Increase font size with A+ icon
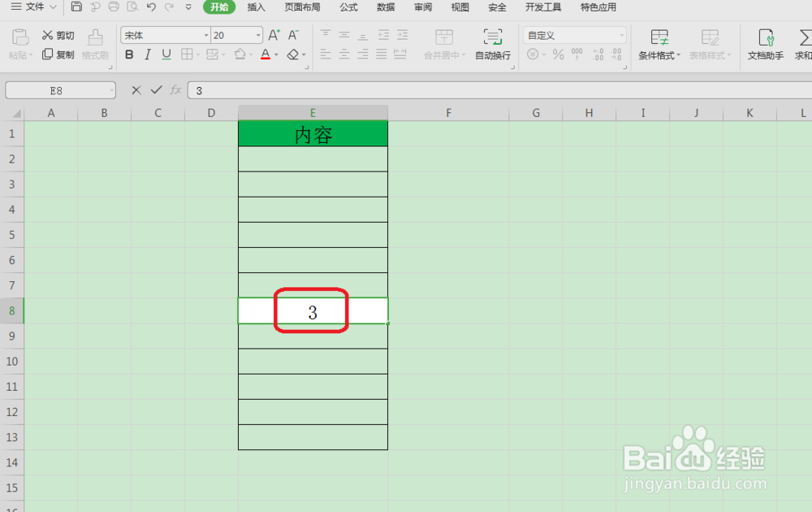Screen dimensions: 812x512 tap(274, 35)
